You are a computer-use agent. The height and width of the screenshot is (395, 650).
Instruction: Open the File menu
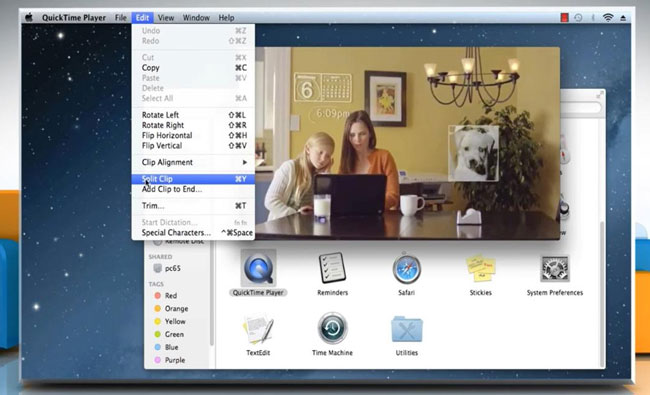coord(121,17)
